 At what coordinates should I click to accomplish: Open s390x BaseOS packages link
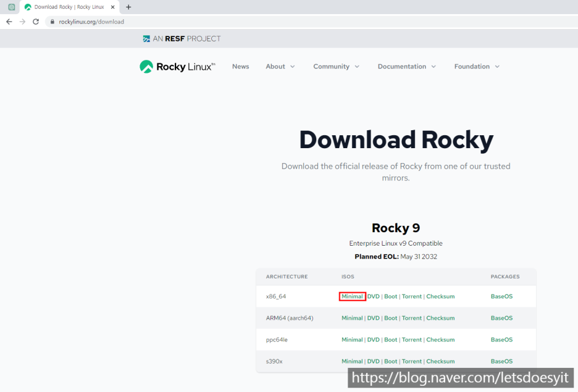[x=501, y=362]
